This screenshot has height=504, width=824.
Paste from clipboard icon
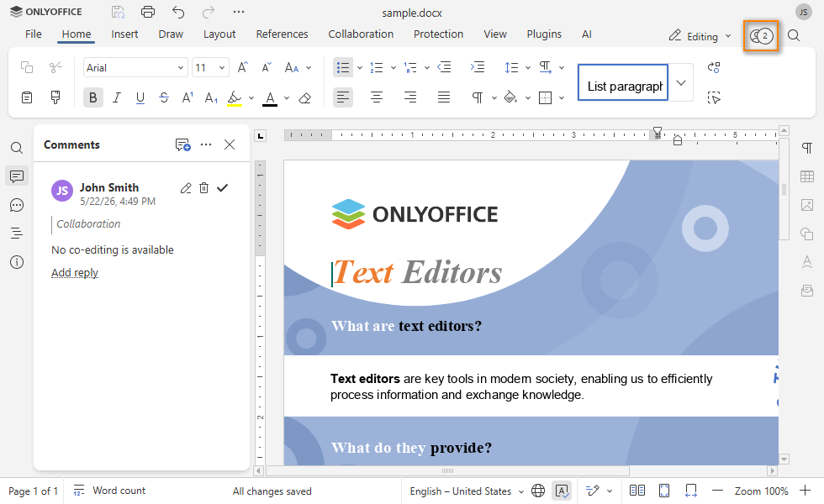click(26, 97)
